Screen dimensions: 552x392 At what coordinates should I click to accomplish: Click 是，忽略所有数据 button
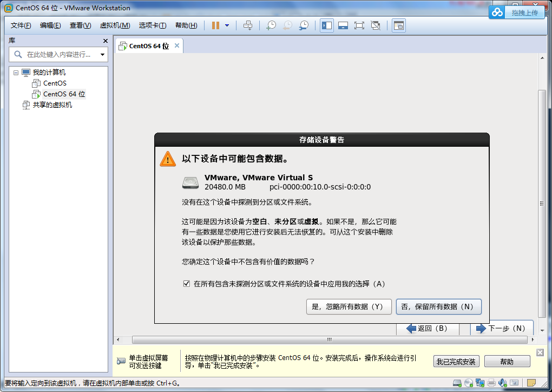coord(349,306)
